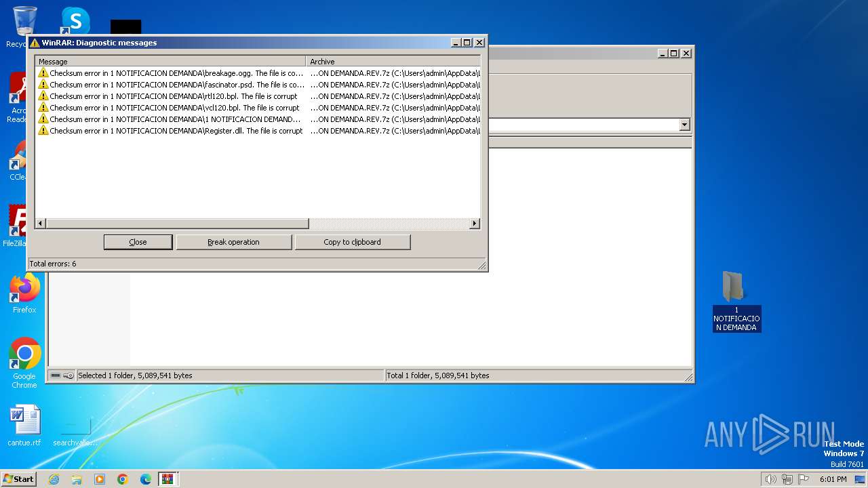This screenshot has width=868, height=488.
Task: Click horizontal scrollbar left arrow in diagnostics
Action: pyautogui.click(x=41, y=224)
